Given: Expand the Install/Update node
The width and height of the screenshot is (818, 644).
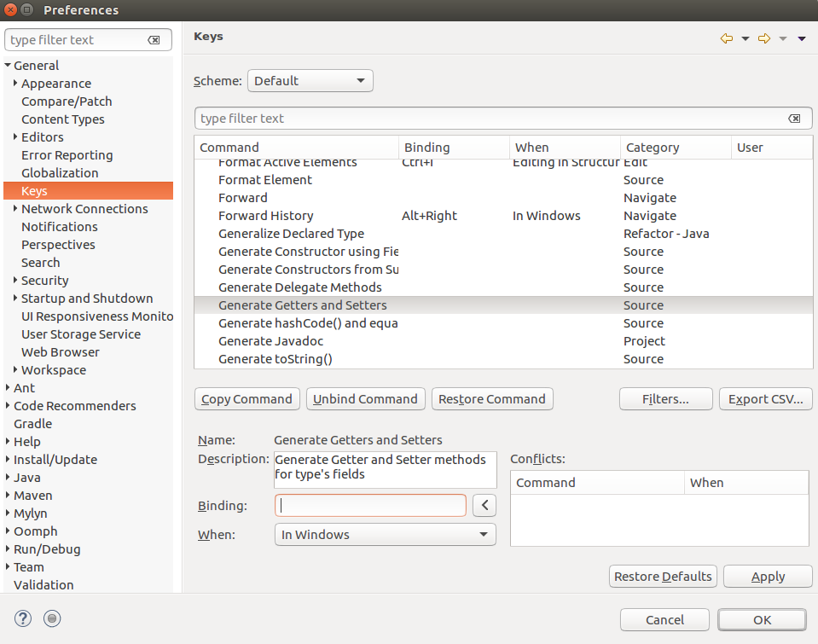Looking at the screenshot, I should (8, 459).
